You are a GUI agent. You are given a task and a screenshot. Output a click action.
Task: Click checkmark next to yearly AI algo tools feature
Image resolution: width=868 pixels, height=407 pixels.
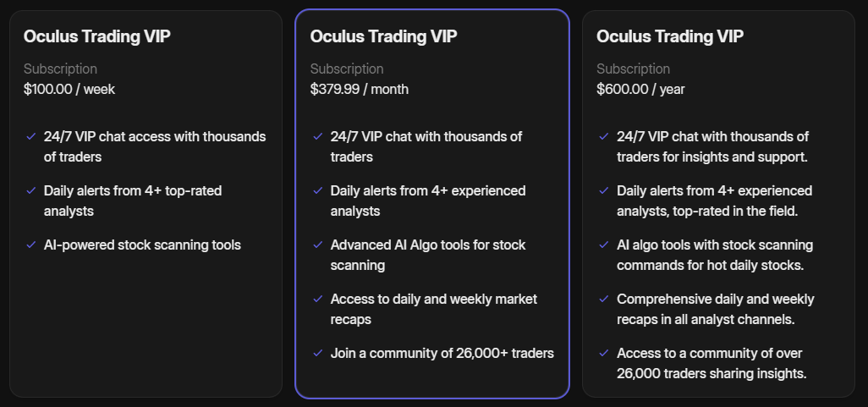coord(603,245)
